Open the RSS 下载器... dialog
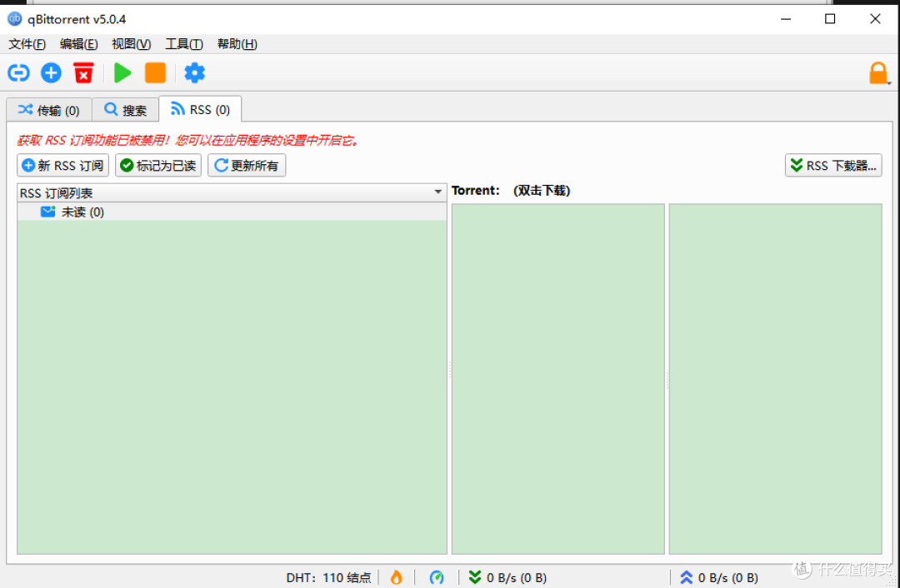The image size is (900, 588). click(x=832, y=166)
